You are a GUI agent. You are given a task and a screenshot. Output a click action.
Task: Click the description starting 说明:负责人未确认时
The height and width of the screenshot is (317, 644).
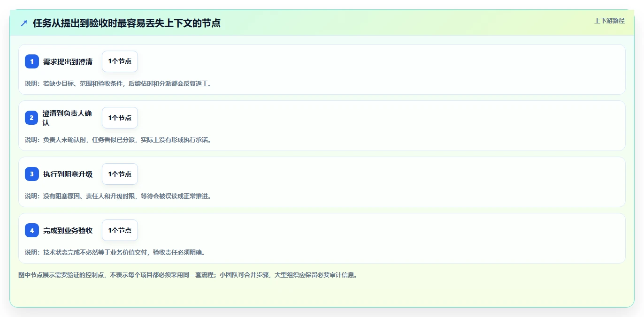tap(118, 140)
